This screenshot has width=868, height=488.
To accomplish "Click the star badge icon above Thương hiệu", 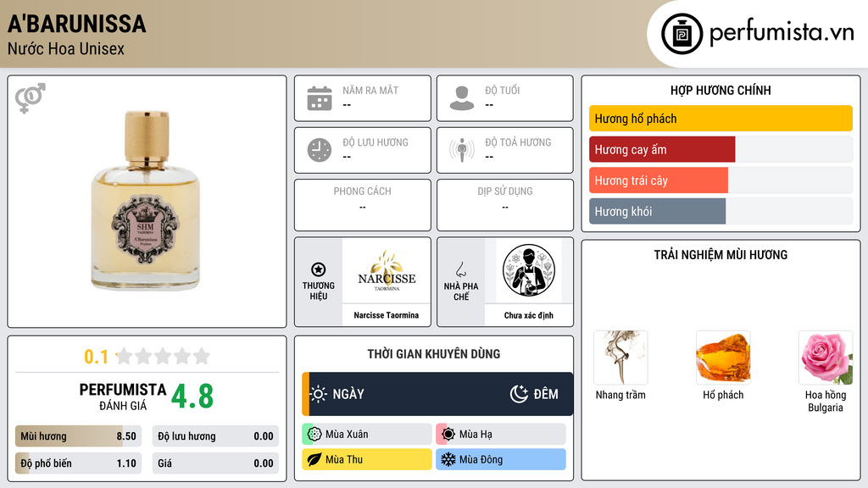I will click(x=319, y=269).
